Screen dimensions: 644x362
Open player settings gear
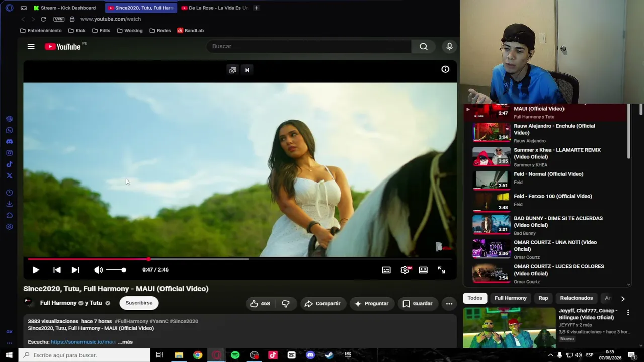[x=405, y=270]
